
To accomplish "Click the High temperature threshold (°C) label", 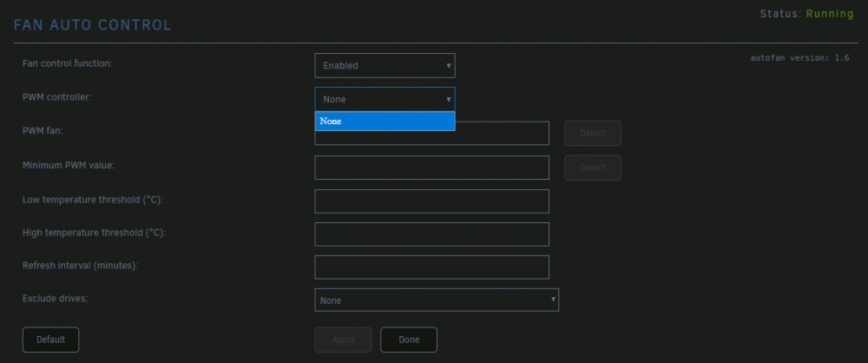I will [94, 233].
